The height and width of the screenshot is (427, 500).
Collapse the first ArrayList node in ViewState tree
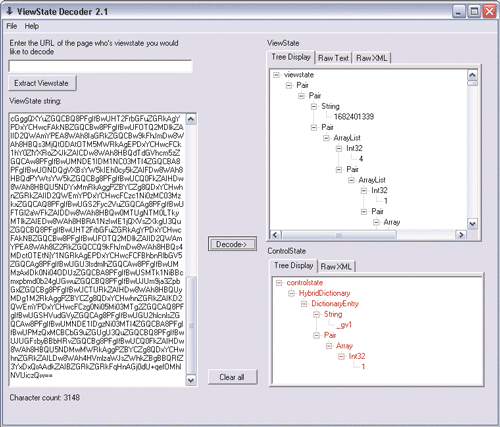(x=326, y=138)
